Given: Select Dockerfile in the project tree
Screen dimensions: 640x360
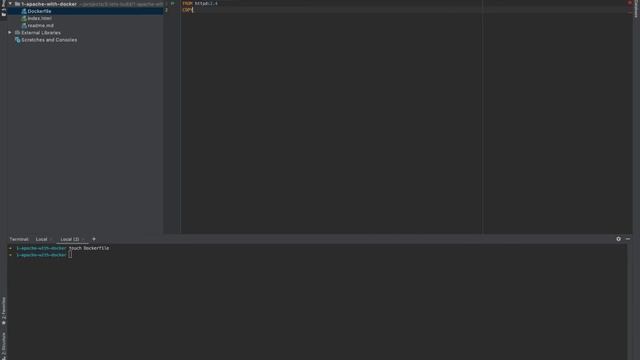Looking at the screenshot, I should pos(40,11).
